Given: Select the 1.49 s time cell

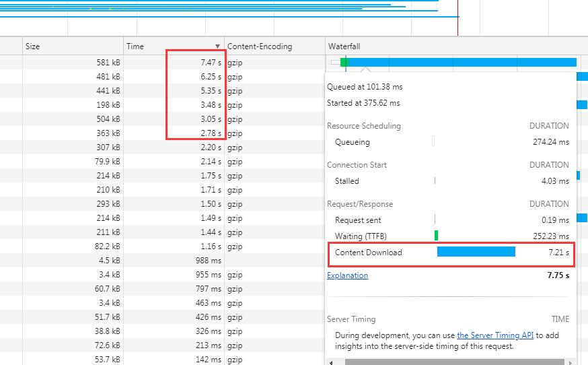Looking at the screenshot, I should [x=174, y=218].
